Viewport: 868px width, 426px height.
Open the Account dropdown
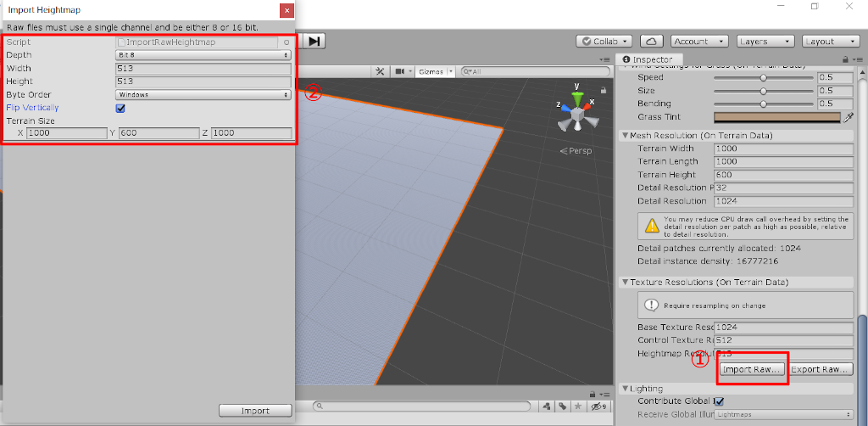click(699, 41)
